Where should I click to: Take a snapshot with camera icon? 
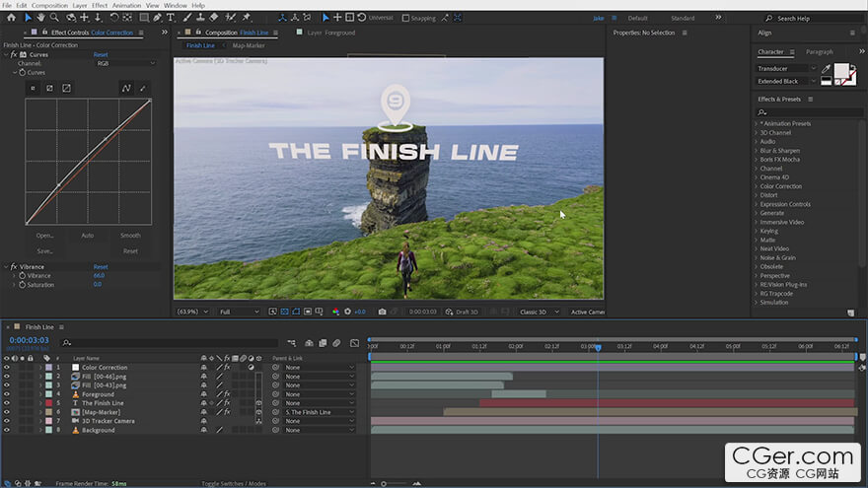(x=382, y=312)
